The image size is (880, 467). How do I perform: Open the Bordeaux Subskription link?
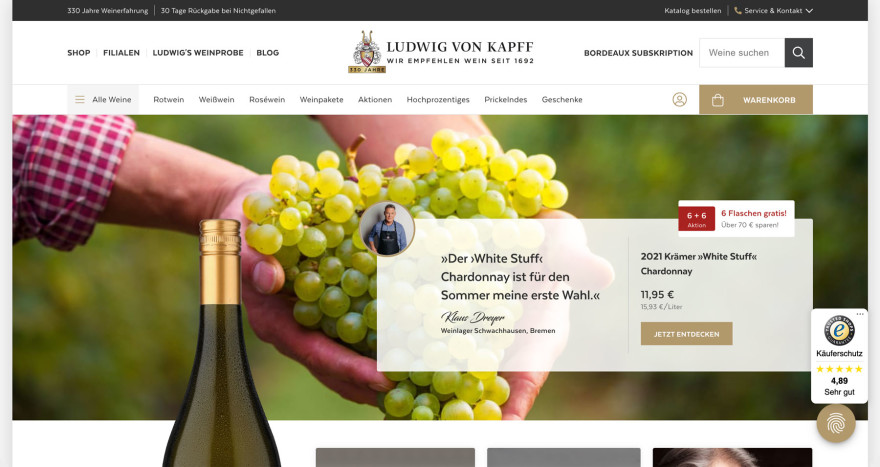638,53
